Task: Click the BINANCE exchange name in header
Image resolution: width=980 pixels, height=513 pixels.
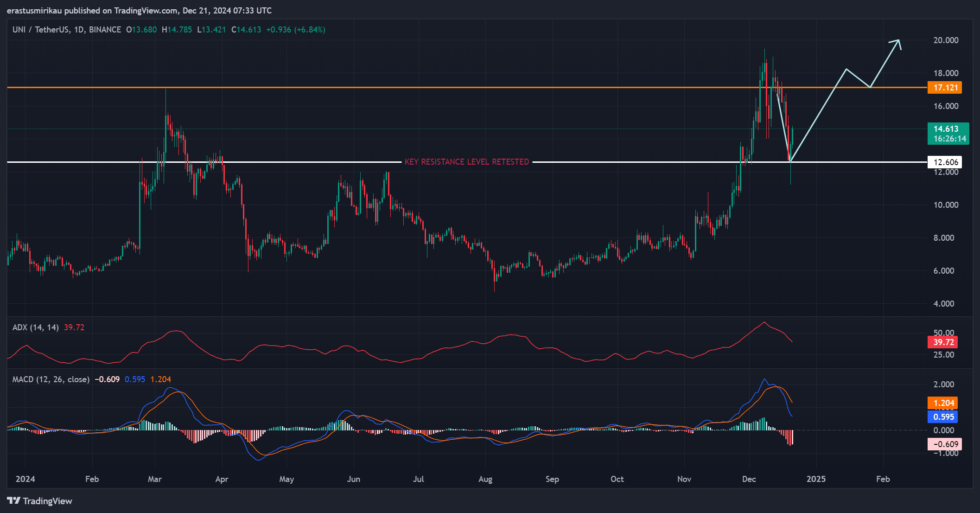Action: tap(105, 30)
